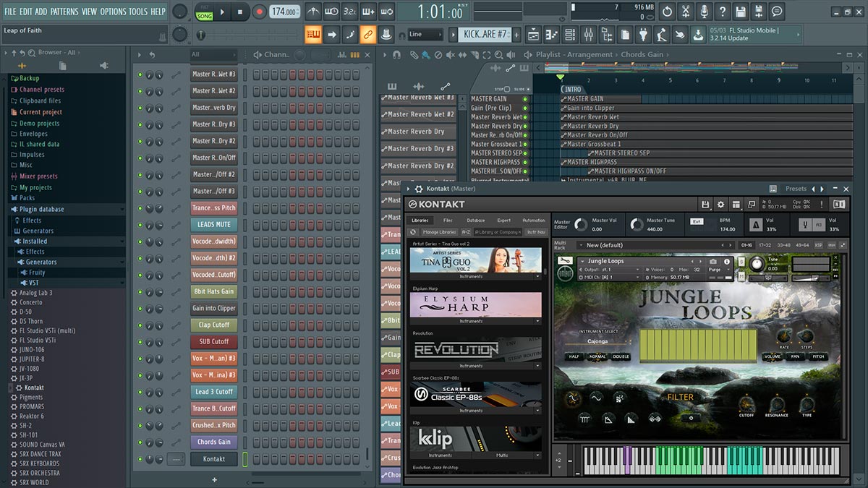Click the Kontakt metronome icon
Screen dimensions: 868x488
(755, 225)
